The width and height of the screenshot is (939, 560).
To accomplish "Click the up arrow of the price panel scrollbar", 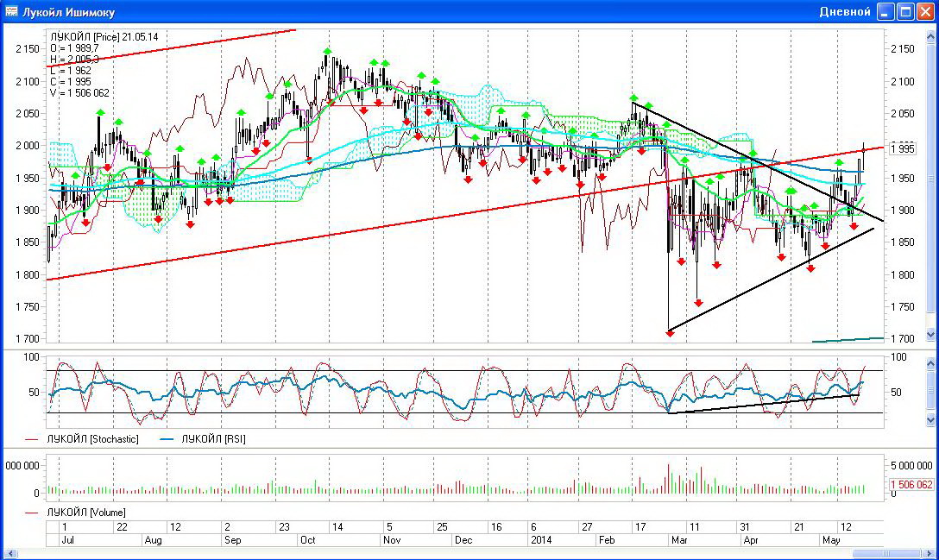I will point(930,37).
